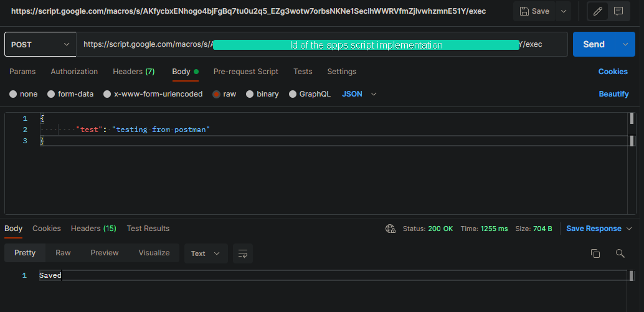The width and height of the screenshot is (644, 312).
Task: Select the binary radio option
Action: tap(250, 94)
